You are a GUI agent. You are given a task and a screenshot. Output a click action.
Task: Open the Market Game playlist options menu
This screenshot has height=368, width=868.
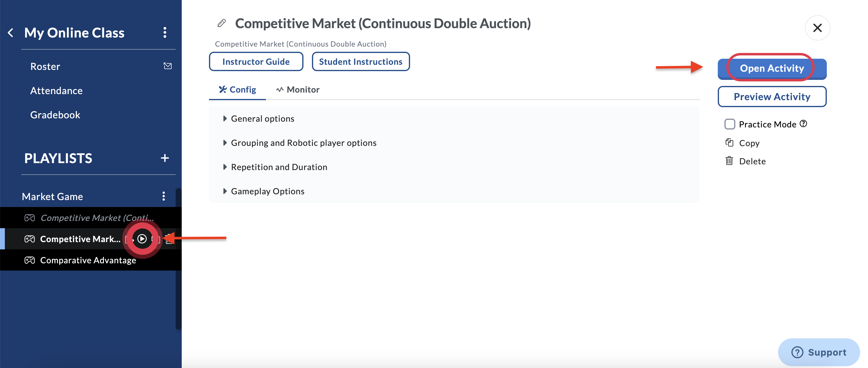coord(164,196)
